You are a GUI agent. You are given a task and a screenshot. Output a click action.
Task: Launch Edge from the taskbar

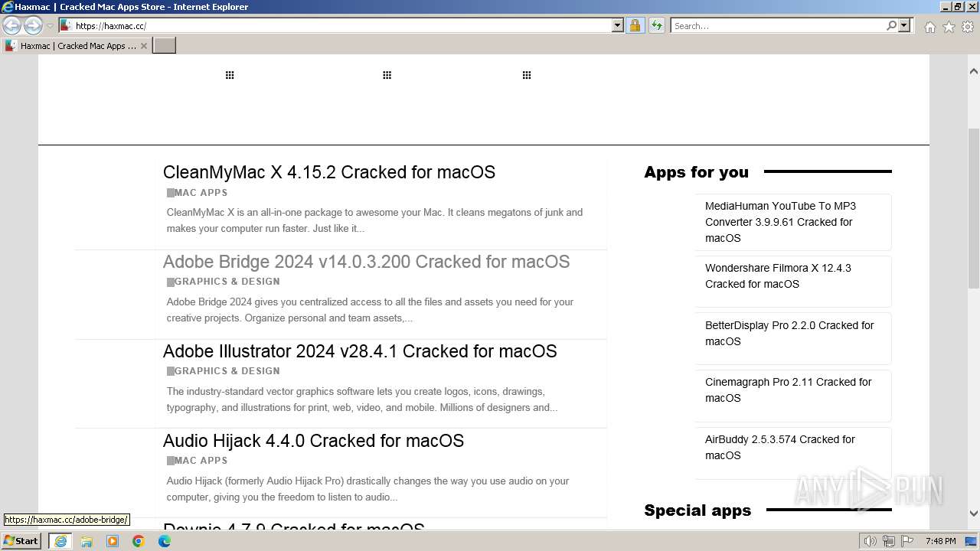(165, 541)
